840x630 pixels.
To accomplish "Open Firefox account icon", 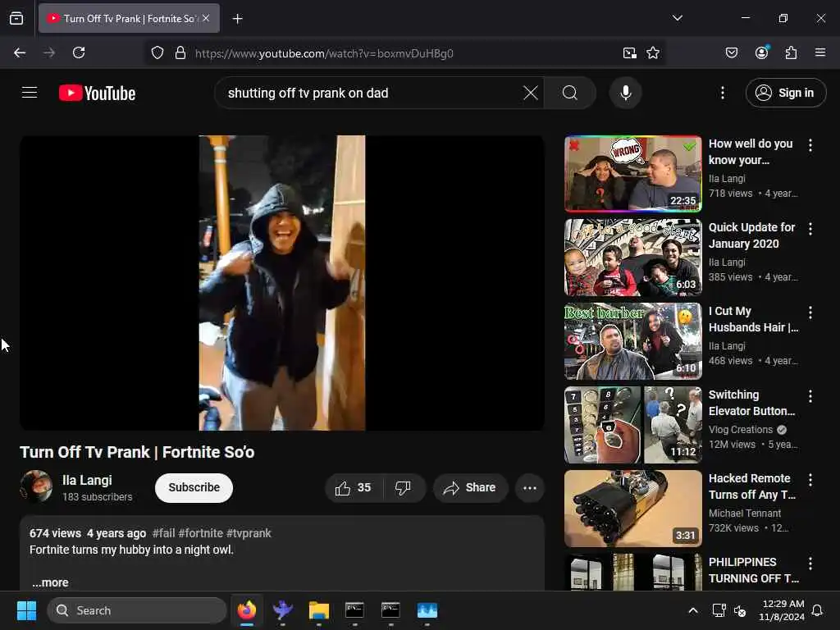I will click(x=761, y=52).
